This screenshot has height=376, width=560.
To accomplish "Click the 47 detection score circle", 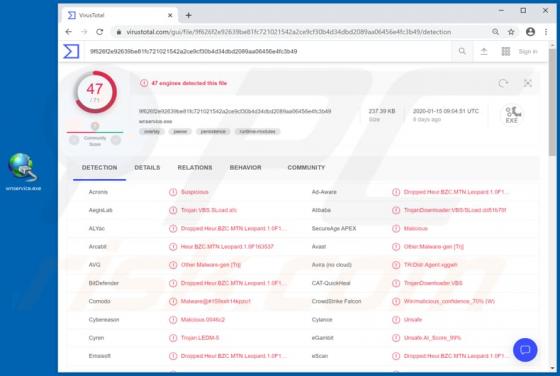I will (95, 92).
